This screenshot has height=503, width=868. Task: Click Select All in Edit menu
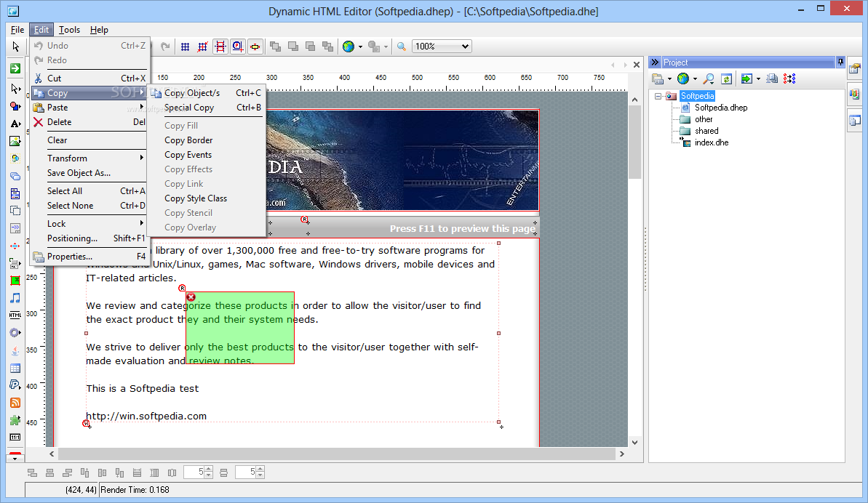(89, 191)
